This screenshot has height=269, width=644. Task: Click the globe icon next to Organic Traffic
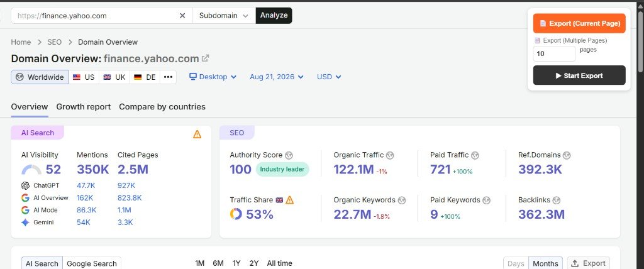390,155
